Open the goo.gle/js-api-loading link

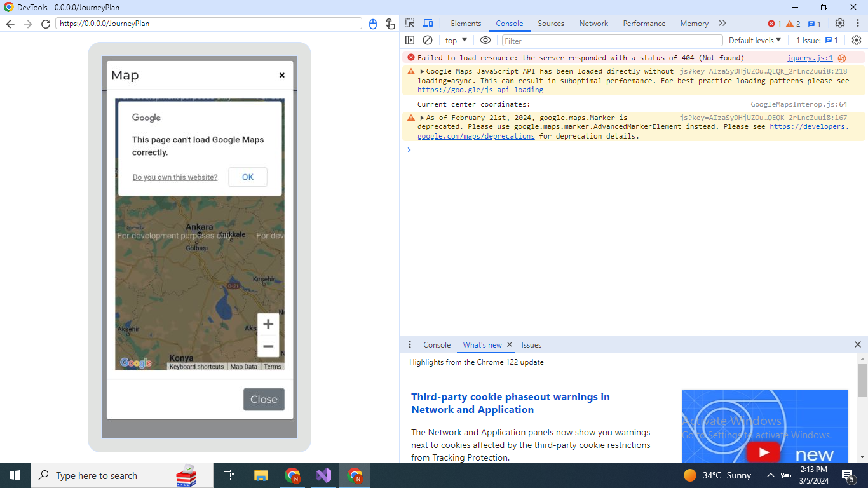pyautogui.click(x=480, y=90)
